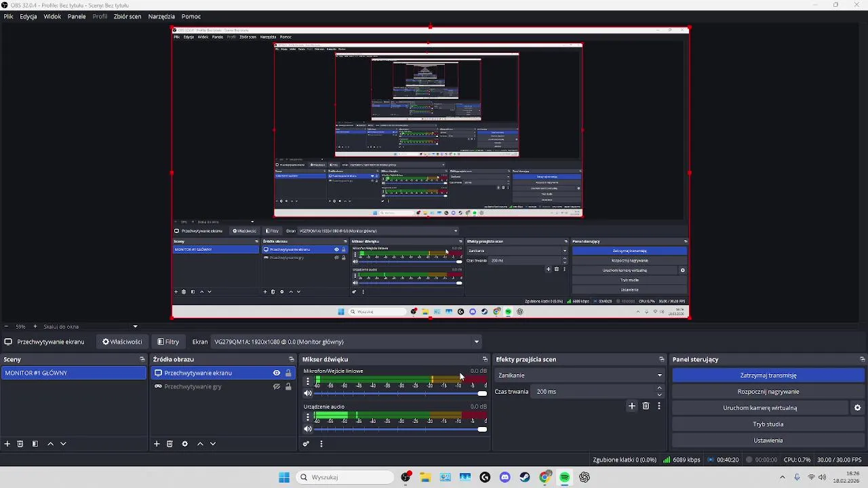
Task: Click the Windows Start button
Action: (284, 477)
